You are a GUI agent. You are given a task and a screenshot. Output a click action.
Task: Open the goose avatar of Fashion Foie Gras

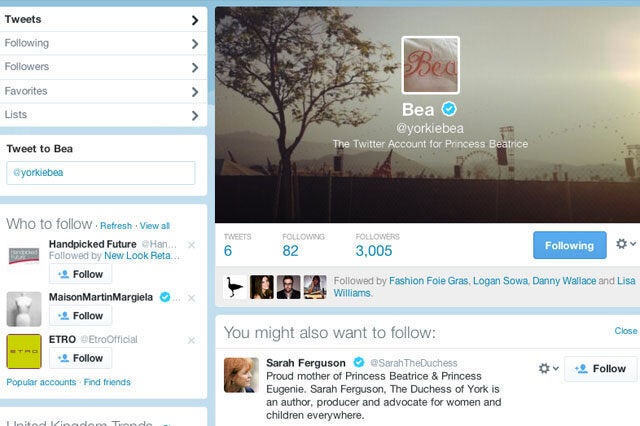coord(235,287)
